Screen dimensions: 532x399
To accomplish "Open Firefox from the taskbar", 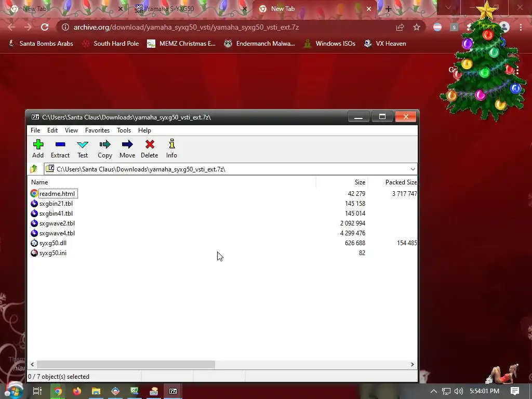I will point(77,391).
